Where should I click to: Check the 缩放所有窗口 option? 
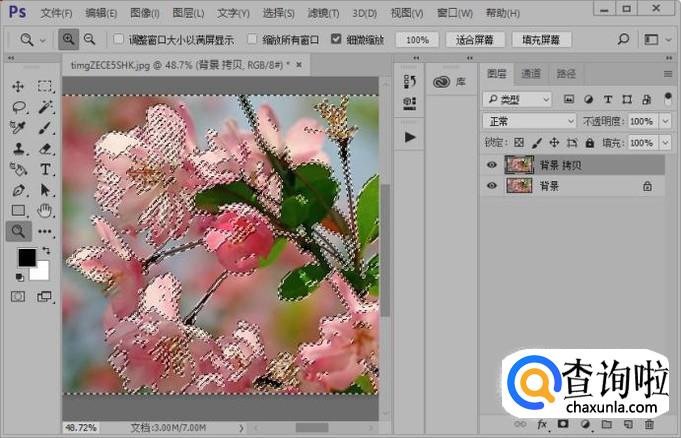[x=254, y=40]
